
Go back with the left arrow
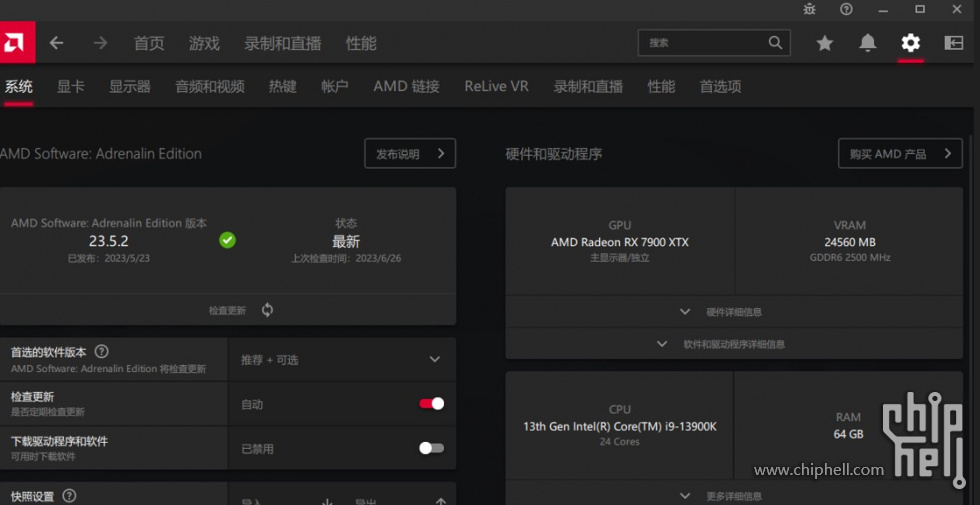click(x=56, y=42)
